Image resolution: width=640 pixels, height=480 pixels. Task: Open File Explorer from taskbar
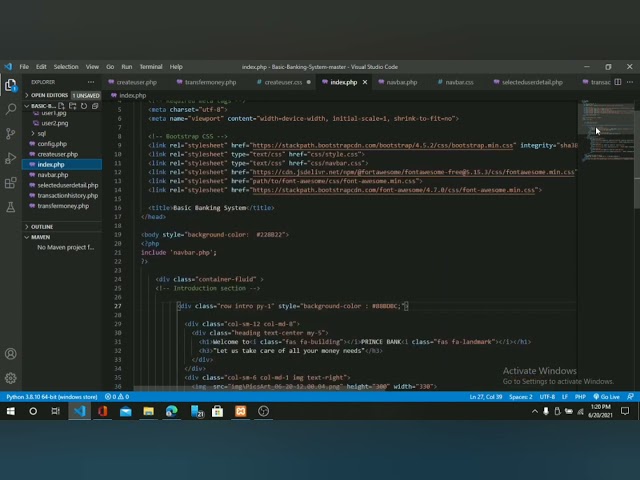[149, 411]
